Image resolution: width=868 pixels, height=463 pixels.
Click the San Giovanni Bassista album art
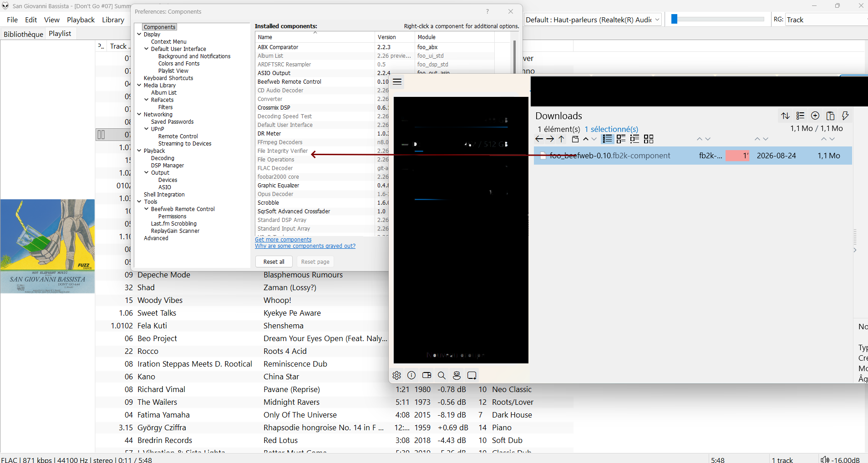click(x=47, y=246)
